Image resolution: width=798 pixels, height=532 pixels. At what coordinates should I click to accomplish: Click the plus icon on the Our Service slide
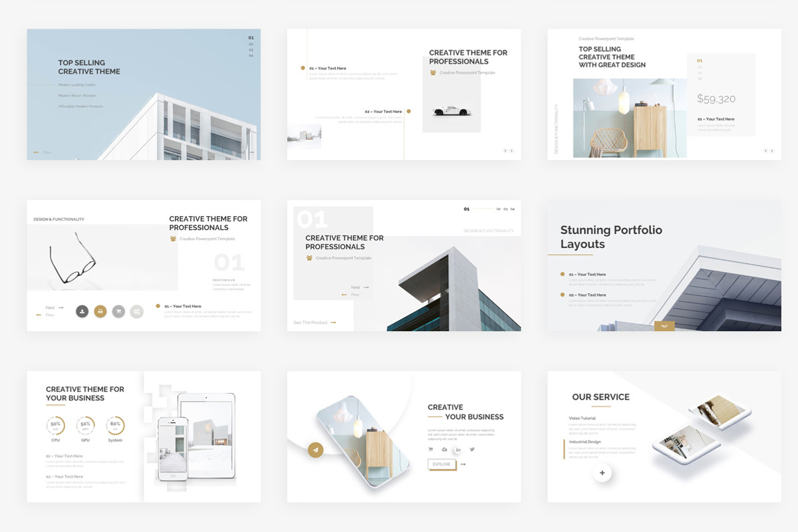(x=602, y=472)
